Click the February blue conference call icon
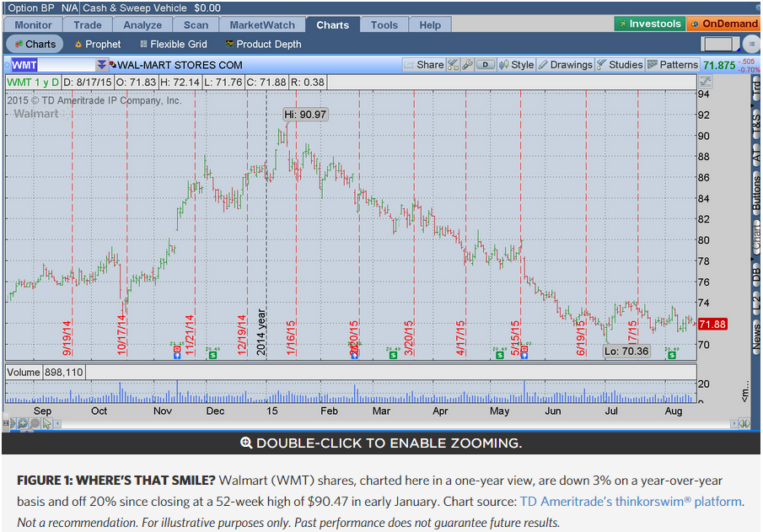 point(355,356)
